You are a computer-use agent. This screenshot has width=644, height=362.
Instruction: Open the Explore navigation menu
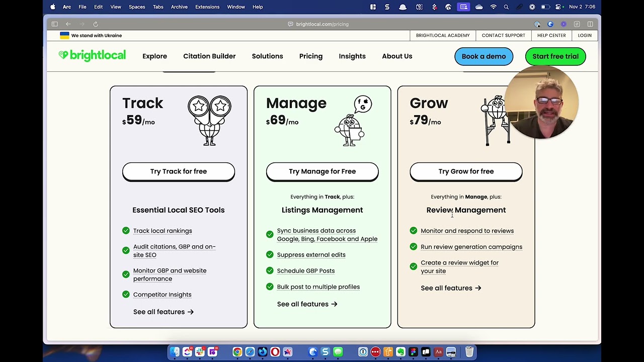click(154, 56)
